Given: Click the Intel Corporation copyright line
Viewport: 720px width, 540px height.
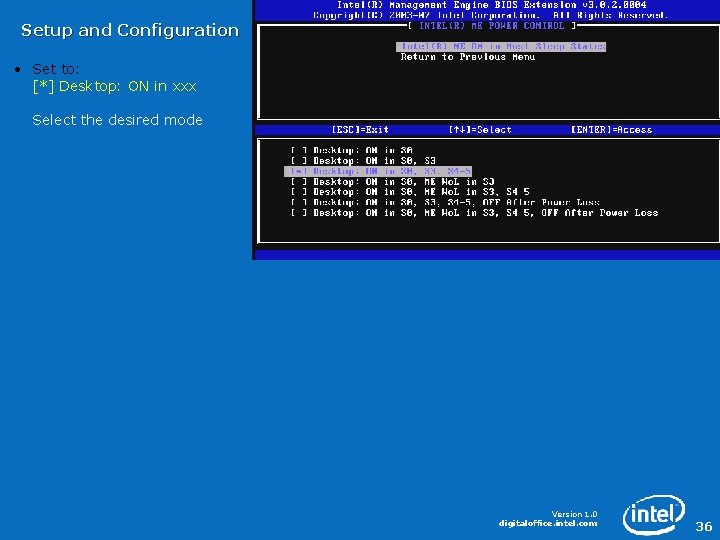Looking at the screenshot, I should point(490,15).
